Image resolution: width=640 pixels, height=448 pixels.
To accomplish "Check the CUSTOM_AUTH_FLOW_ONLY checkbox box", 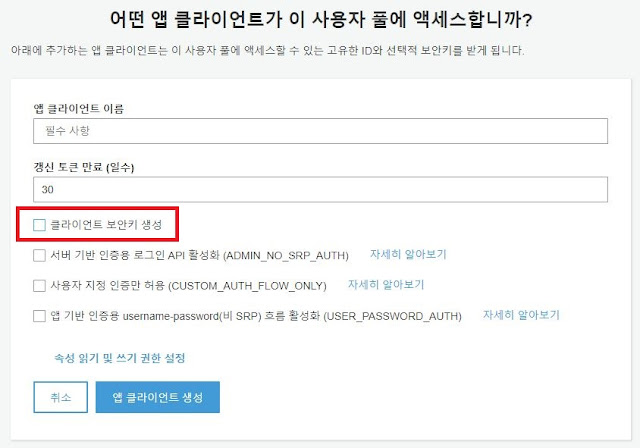I will (39, 286).
